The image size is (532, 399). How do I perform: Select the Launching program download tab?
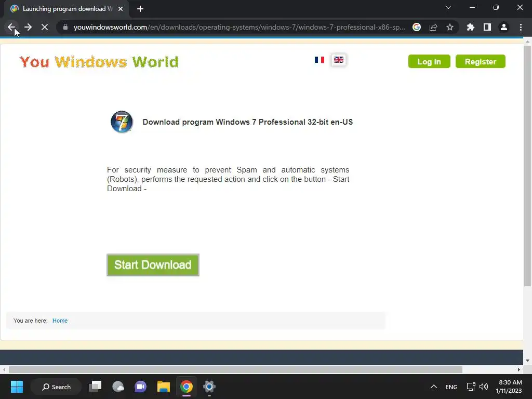pyautogui.click(x=66, y=9)
